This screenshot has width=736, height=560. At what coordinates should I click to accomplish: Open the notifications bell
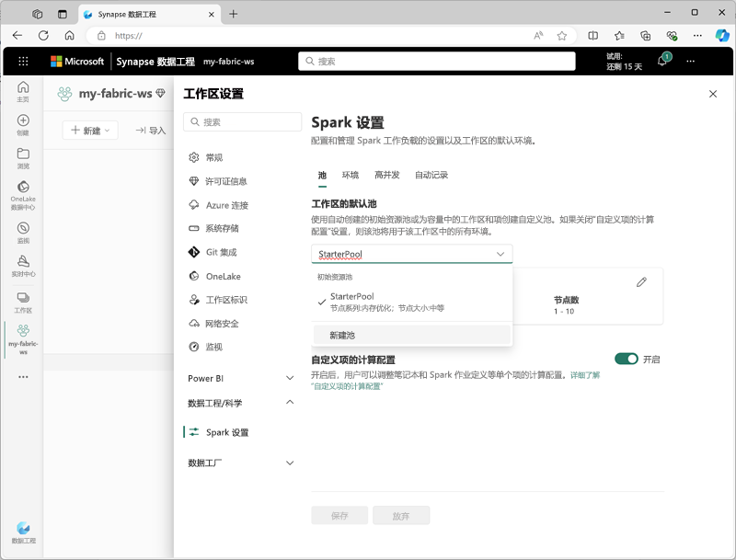click(x=663, y=62)
